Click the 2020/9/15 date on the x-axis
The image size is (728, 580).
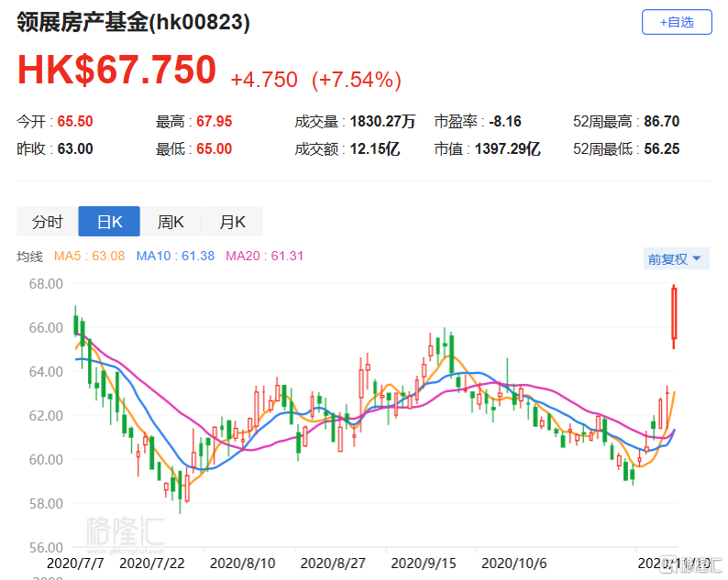tap(421, 562)
